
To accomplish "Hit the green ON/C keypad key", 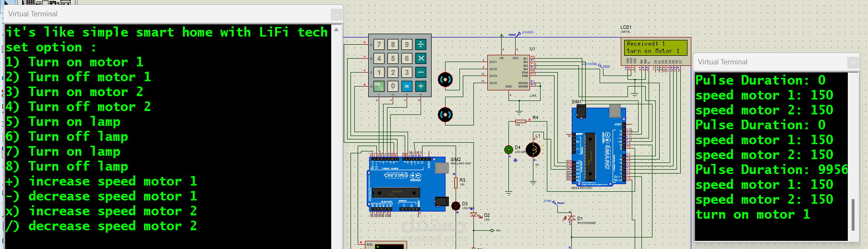I will click(x=379, y=87).
